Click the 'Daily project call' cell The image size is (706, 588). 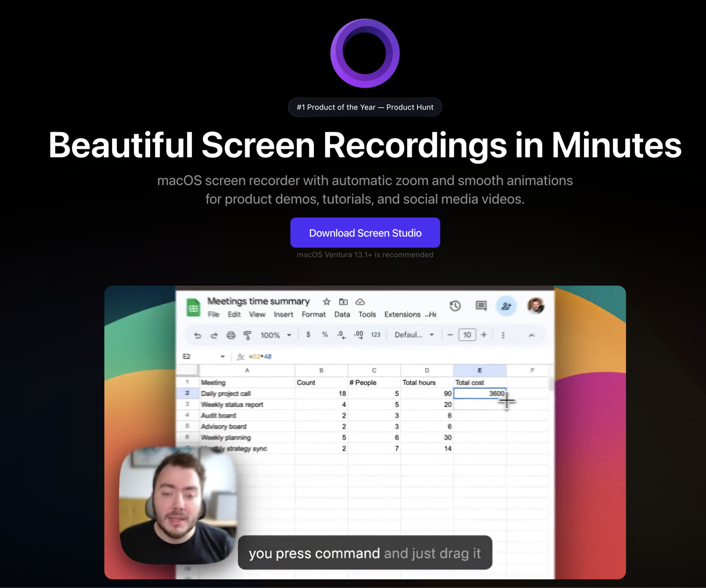247,394
